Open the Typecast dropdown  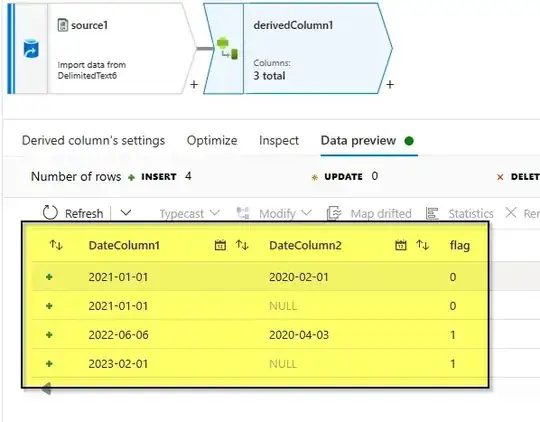190,214
